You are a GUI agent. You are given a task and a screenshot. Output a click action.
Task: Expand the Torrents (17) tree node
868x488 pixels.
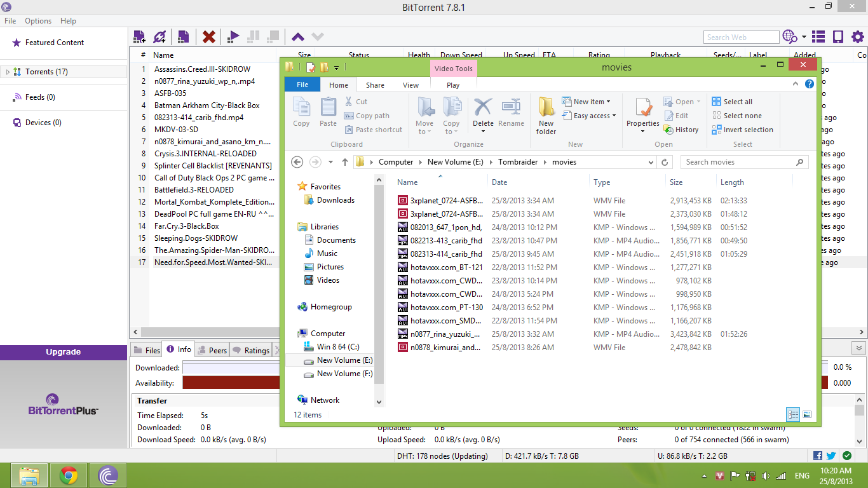point(8,72)
